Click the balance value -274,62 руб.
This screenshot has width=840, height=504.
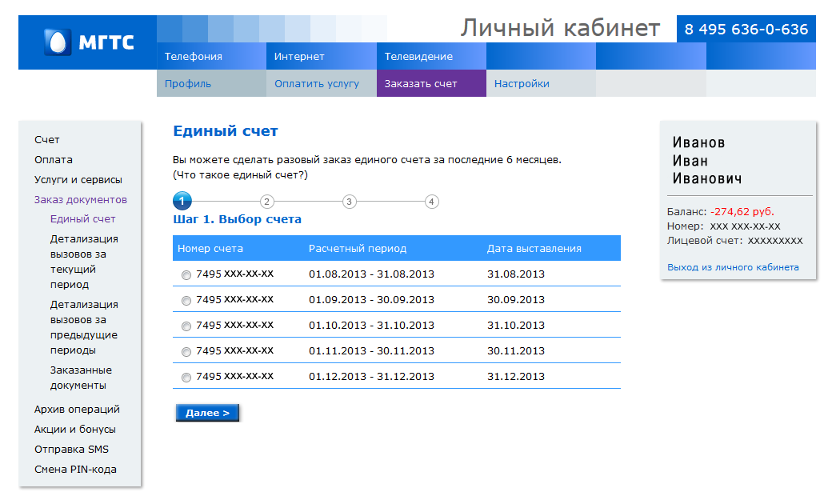tap(742, 211)
